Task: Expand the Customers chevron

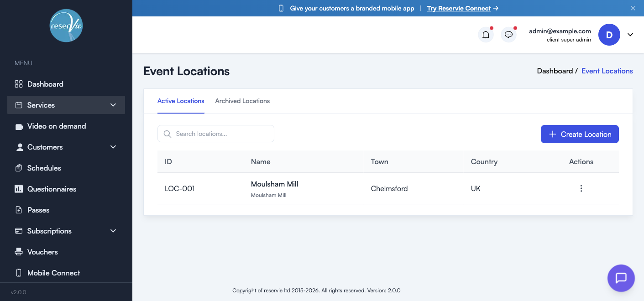Action: pos(113,147)
